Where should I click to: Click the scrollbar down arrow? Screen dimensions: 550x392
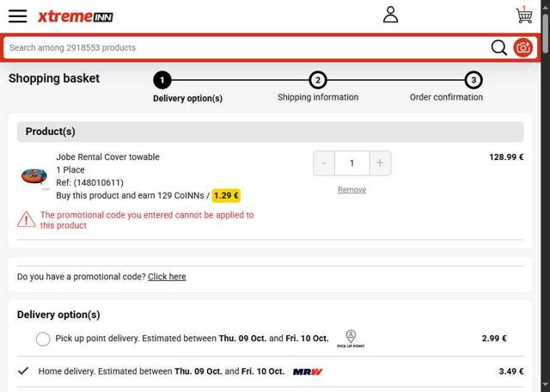pos(546,385)
